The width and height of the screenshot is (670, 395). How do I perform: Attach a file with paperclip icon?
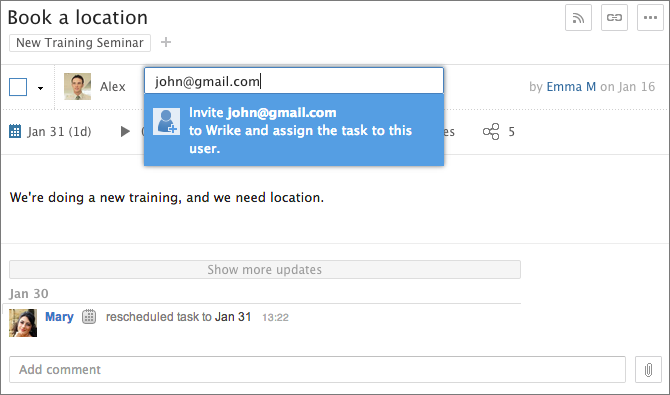pos(648,369)
